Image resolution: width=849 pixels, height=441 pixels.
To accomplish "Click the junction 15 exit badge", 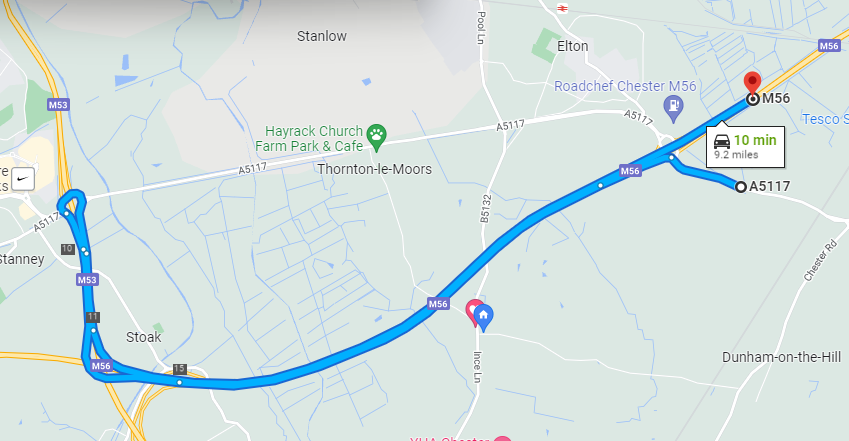I will pos(180,369).
